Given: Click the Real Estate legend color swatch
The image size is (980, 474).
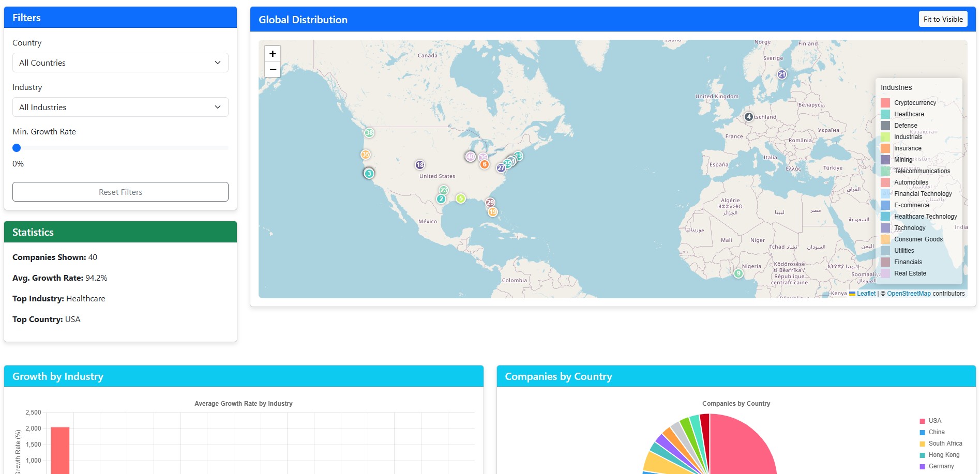Looking at the screenshot, I should (x=885, y=273).
